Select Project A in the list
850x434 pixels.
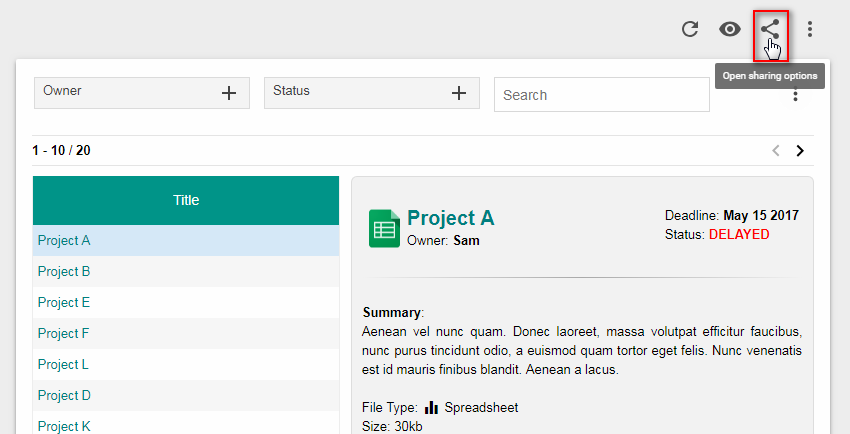[186, 241]
